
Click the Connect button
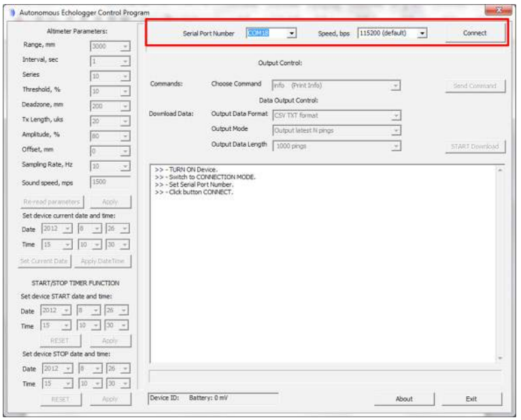[475, 33]
